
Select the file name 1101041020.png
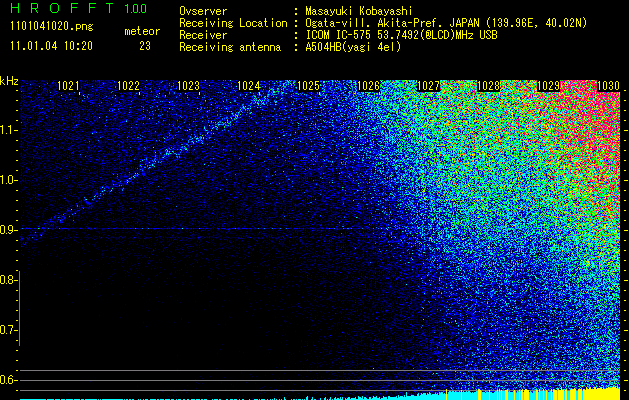[52, 27]
